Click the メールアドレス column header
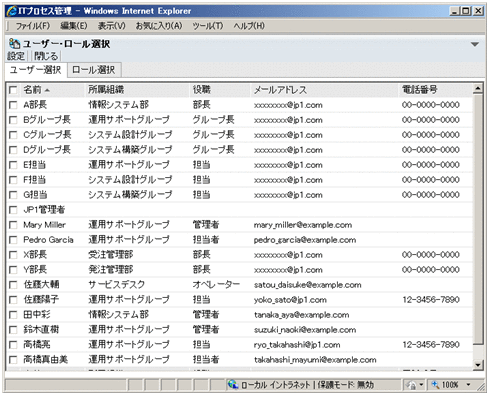Viewport: 491px width, 397px height. click(x=280, y=90)
